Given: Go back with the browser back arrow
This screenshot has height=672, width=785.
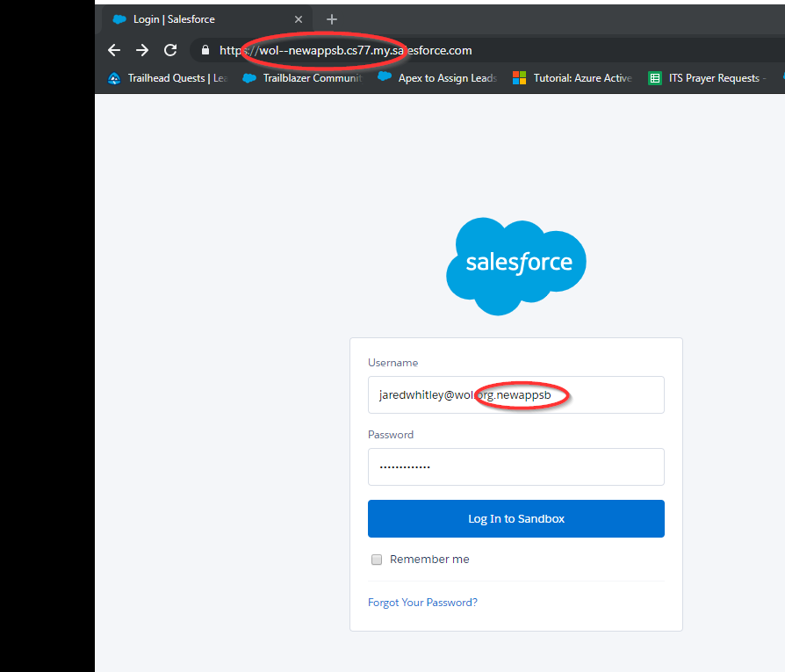Looking at the screenshot, I should (x=114, y=50).
